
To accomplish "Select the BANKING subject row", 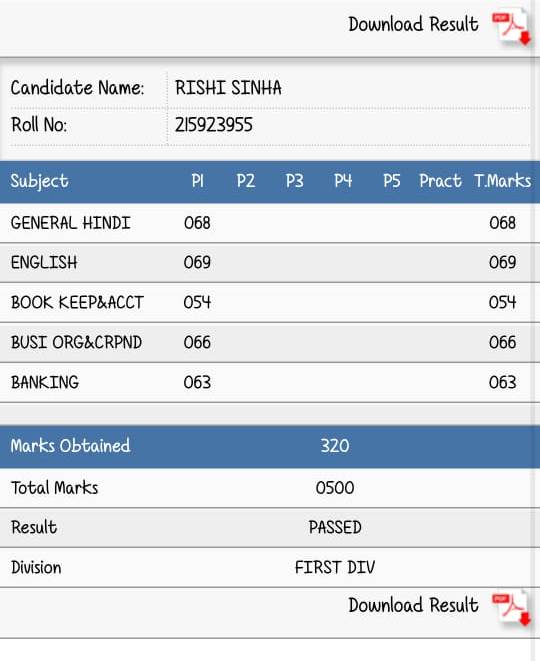I will point(270,382).
